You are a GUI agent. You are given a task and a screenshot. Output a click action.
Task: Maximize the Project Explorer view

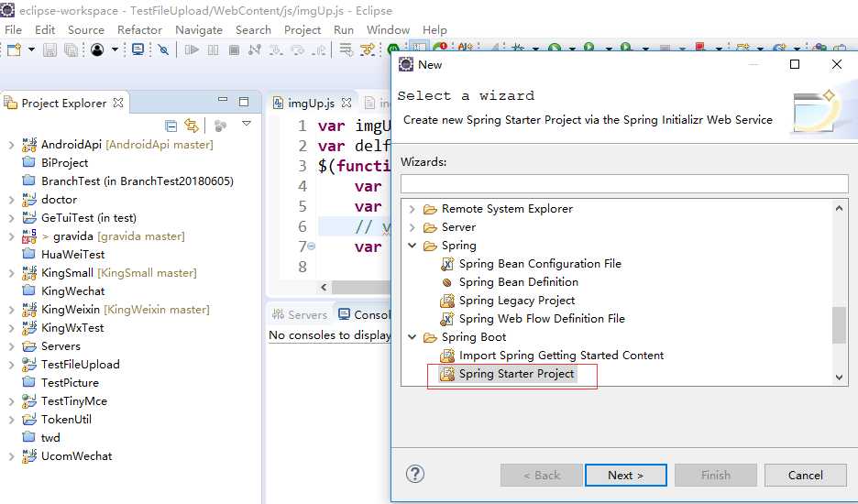click(244, 101)
